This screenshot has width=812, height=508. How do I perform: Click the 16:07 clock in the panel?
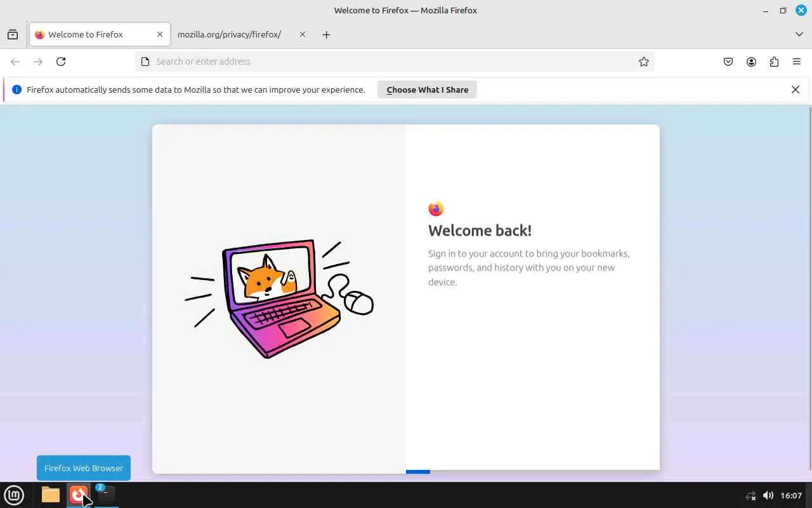pos(791,495)
